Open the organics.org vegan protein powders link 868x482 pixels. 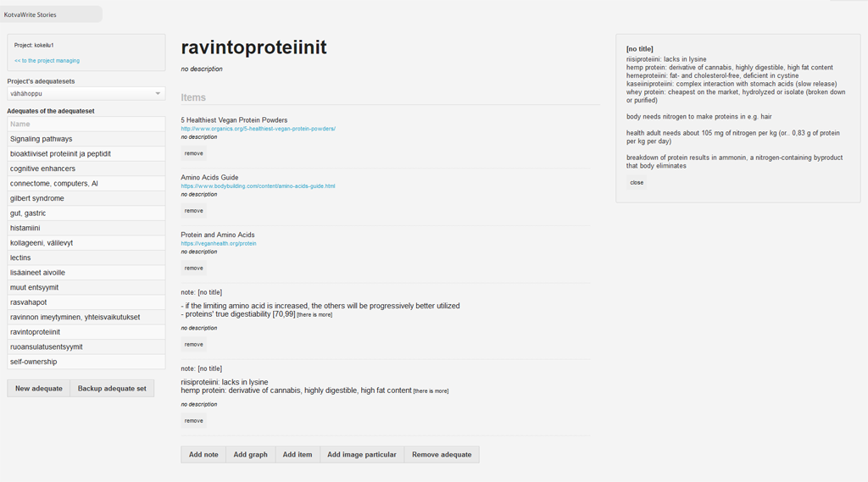tap(258, 129)
